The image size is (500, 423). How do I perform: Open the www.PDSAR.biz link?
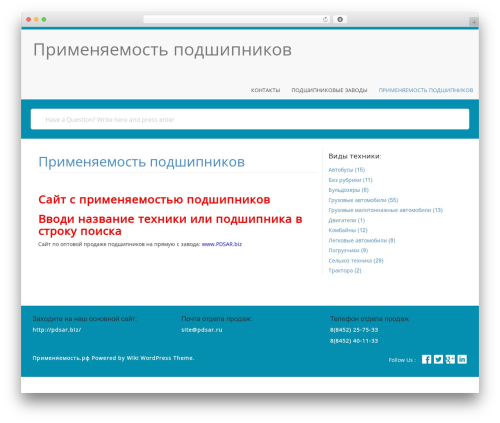[x=222, y=244]
